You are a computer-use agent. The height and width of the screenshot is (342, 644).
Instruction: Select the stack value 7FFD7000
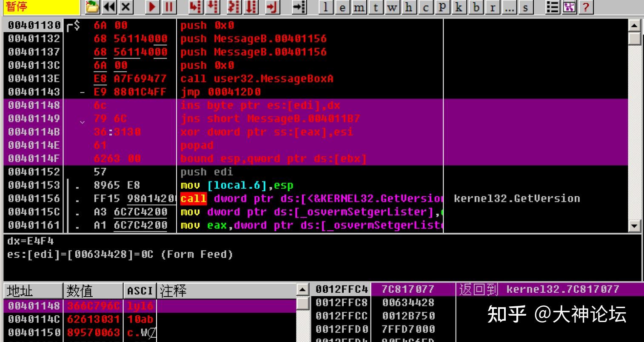tap(408, 329)
